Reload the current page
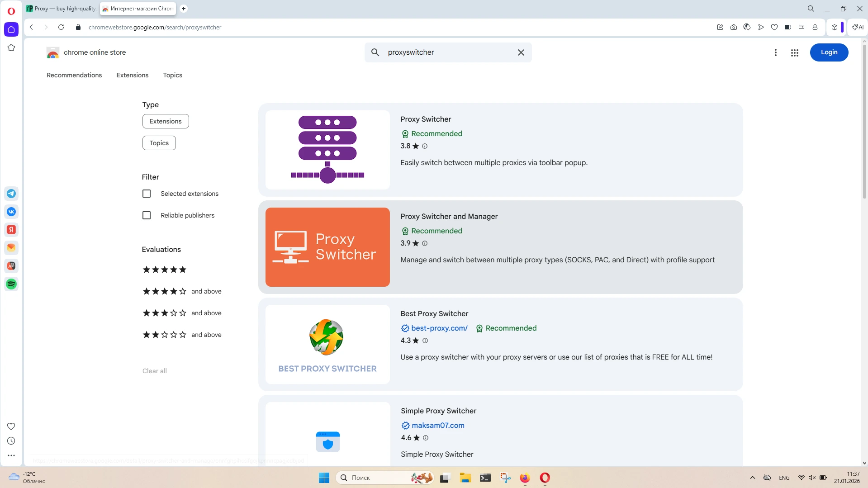868x488 pixels. coord(61,27)
